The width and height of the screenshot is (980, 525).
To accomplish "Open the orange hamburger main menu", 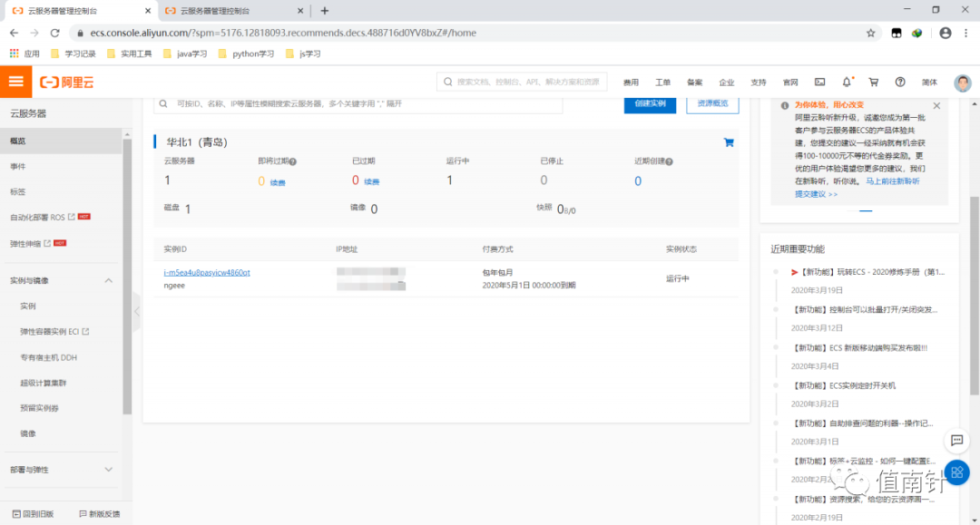I will (x=15, y=82).
